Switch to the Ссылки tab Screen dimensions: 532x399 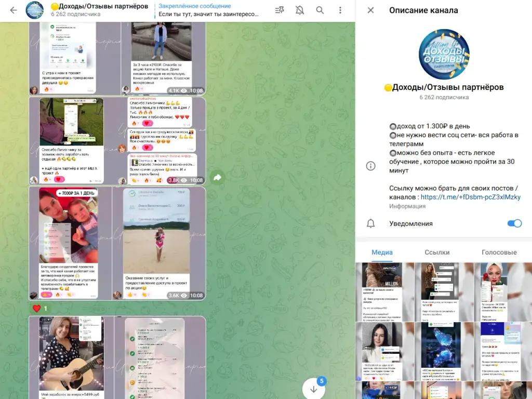click(437, 252)
